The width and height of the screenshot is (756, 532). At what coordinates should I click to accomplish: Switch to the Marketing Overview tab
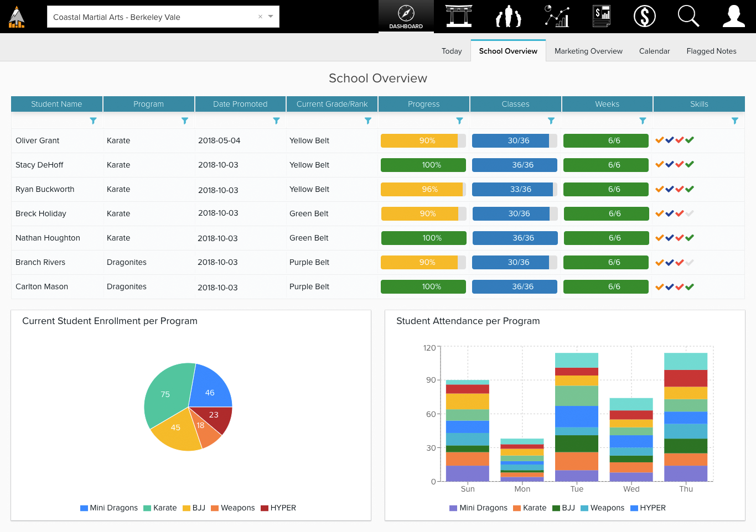588,51
